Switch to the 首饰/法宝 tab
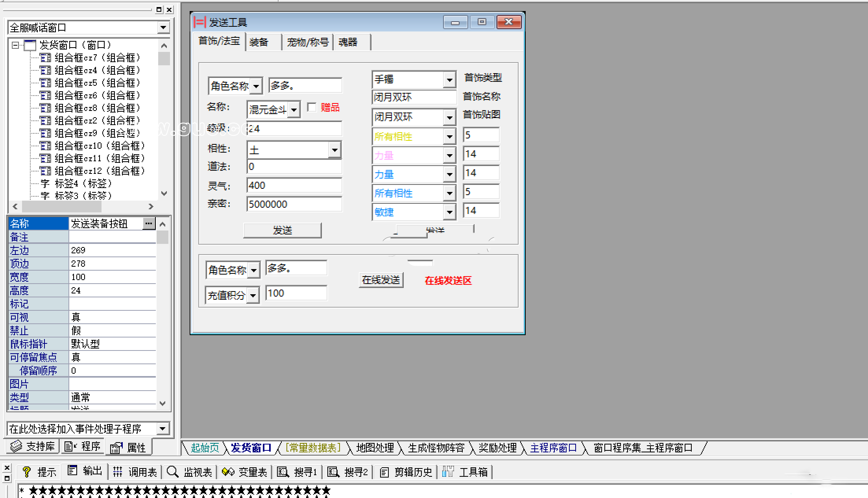The width and height of the screenshot is (868, 498). click(219, 41)
